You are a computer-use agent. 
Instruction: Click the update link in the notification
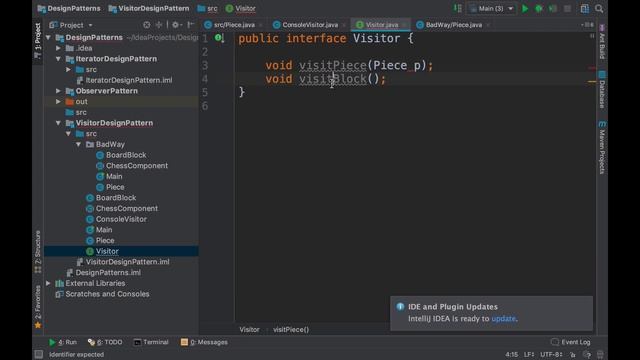point(503,319)
